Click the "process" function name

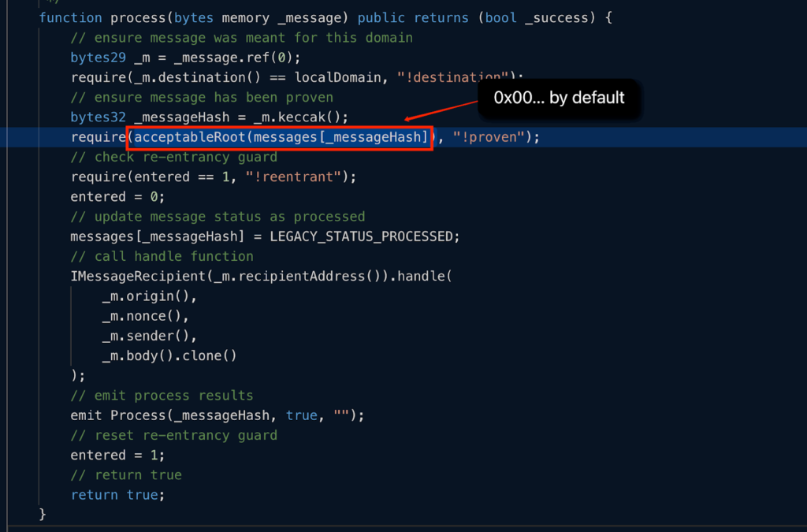pos(138,17)
